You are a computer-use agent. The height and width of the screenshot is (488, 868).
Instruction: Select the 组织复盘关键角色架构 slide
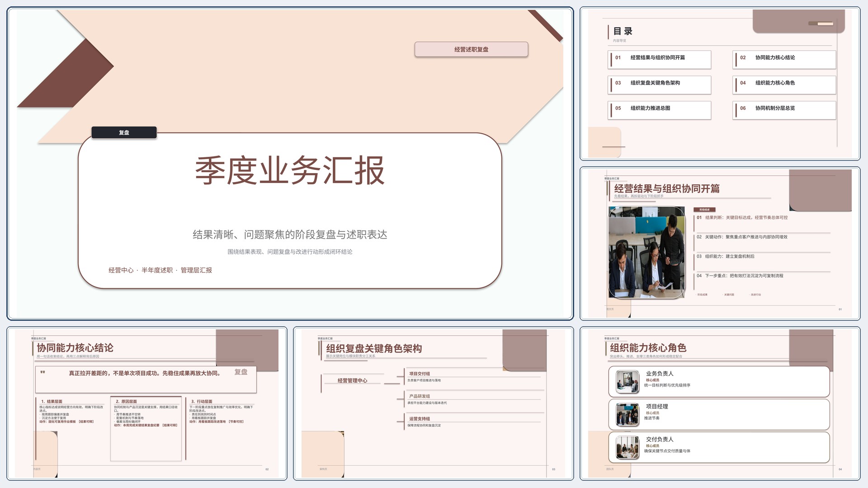[433, 403]
